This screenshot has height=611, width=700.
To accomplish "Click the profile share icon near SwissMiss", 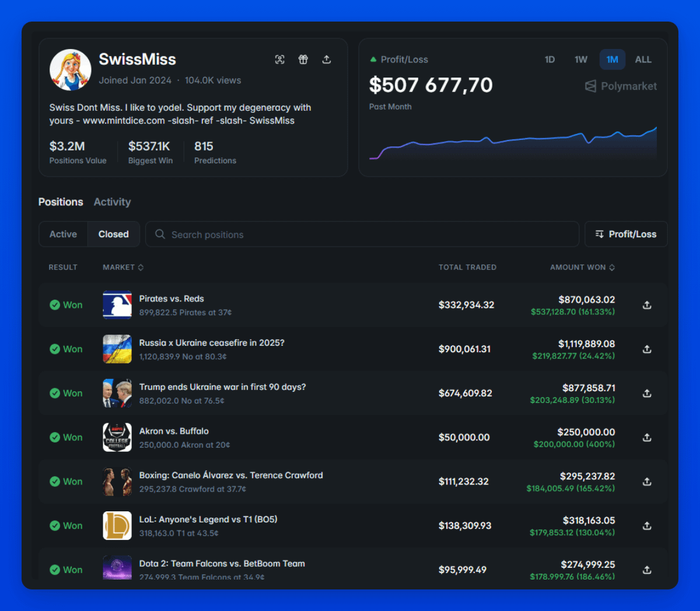I will point(327,59).
